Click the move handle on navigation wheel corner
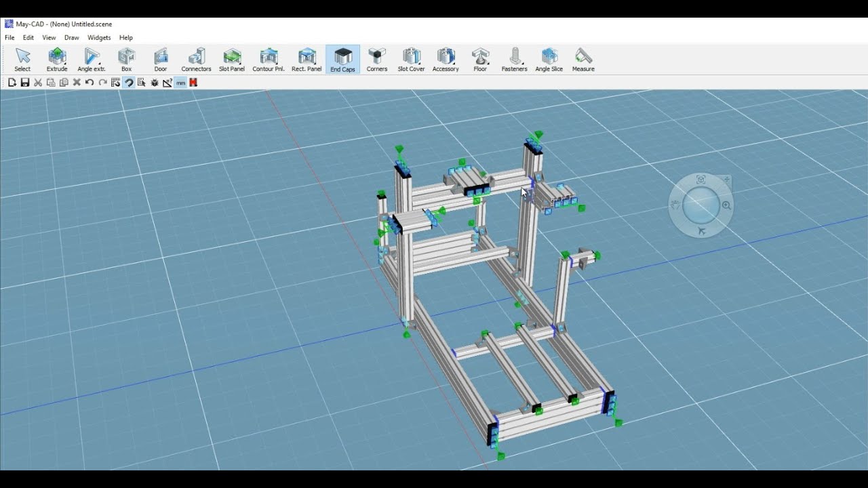Screen dimensions: 868x488 [x=727, y=180]
